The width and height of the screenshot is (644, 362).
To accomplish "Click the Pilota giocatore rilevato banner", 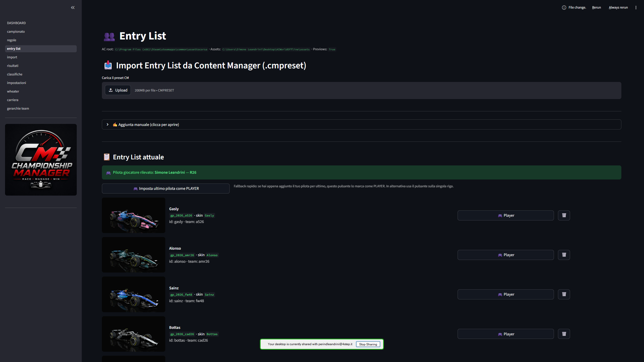I will coord(361,172).
